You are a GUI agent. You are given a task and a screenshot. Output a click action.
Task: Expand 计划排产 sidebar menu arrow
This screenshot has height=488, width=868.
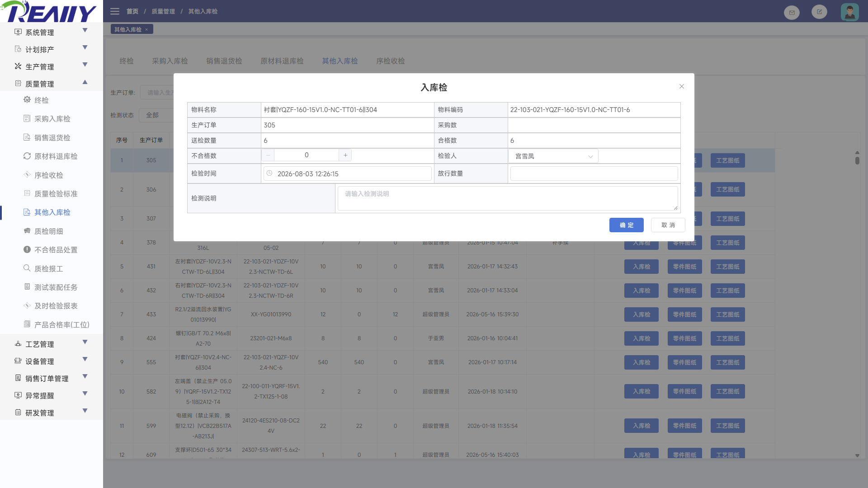[x=85, y=48]
